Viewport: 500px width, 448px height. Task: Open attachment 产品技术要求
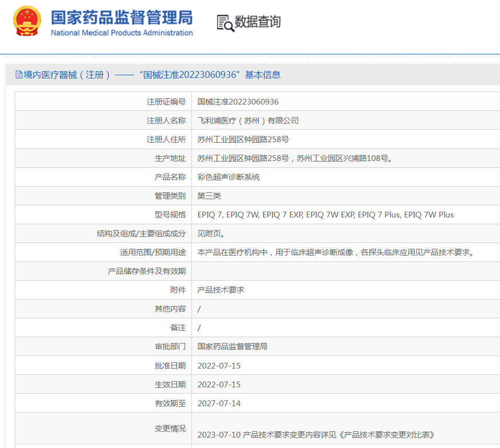[221, 290]
